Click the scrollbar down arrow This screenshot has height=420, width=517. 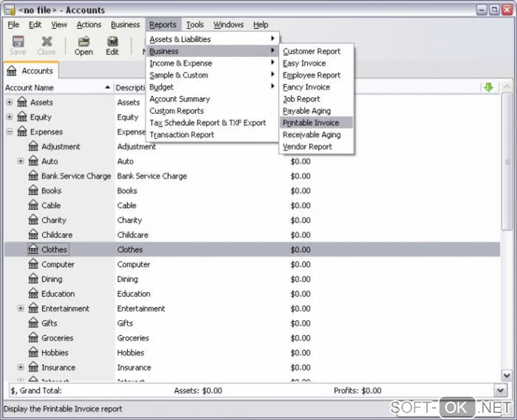pyautogui.click(x=507, y=375)
